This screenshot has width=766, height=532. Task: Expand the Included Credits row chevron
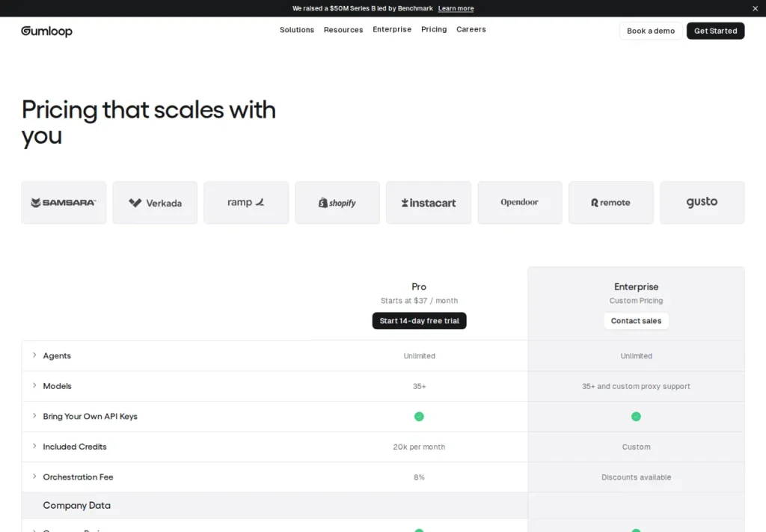point(34,446)
